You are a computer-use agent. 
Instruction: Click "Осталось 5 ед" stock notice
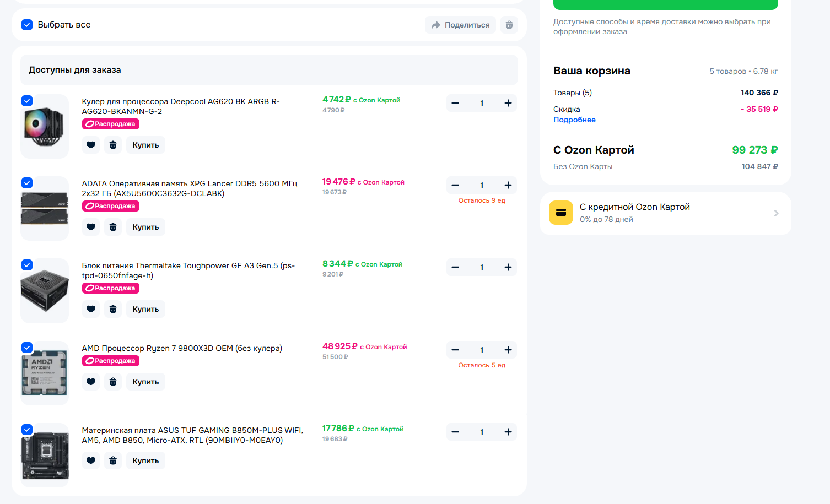482,365
